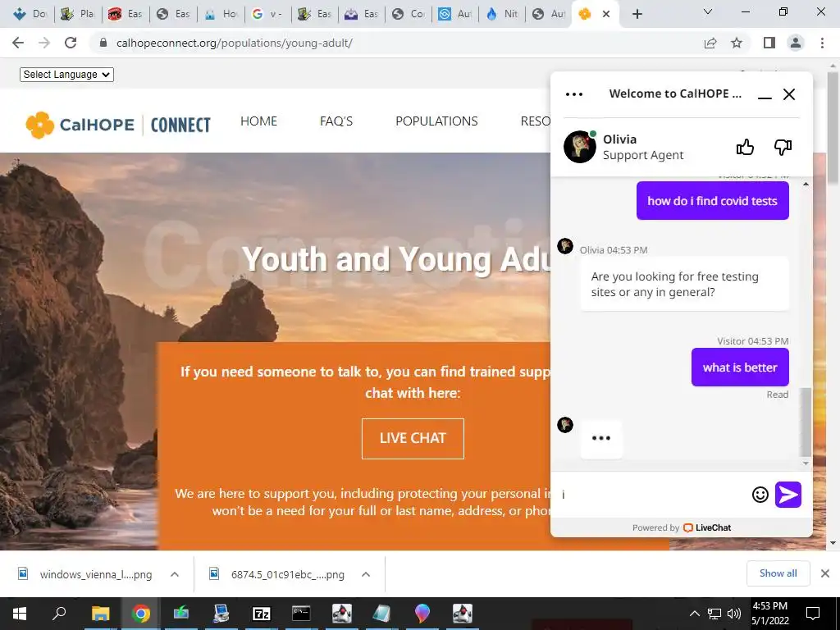The image size is (840, 630).
Task: Open the Chrome profile avatar
Action: (796, 43)
